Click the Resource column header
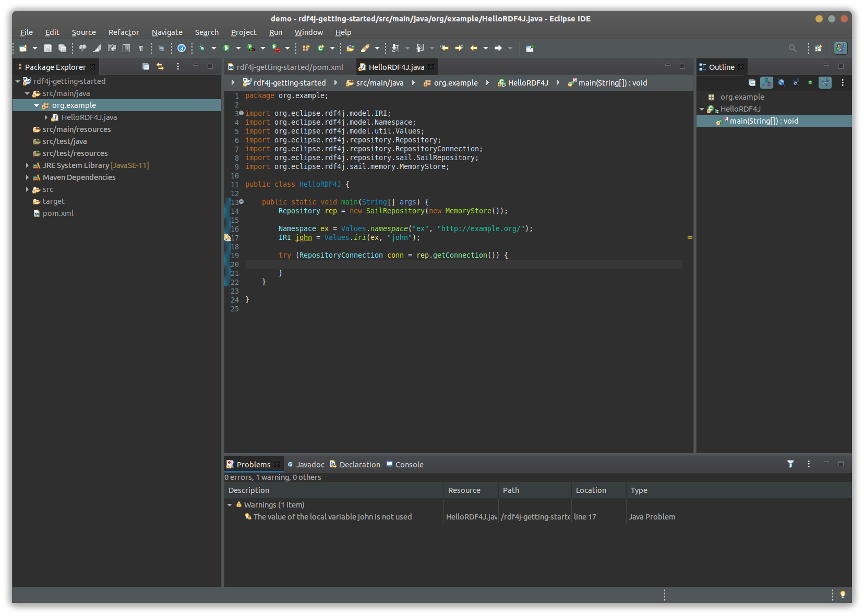 click(x=471, y=490)
